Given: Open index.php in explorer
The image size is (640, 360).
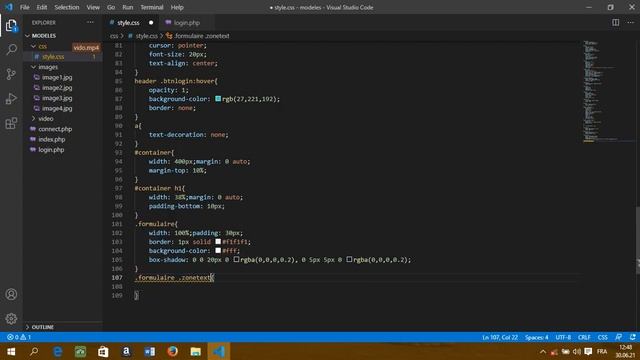Looking at the screenshot, I should (52, 140).
